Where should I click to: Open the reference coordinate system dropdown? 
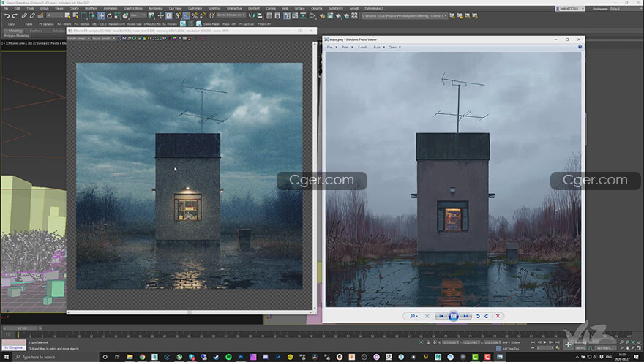[138, 15]
